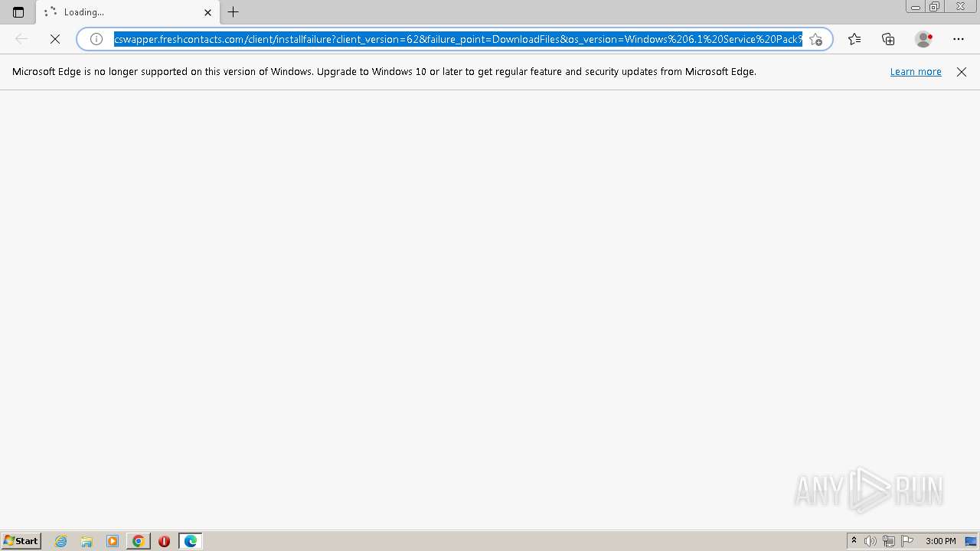Follow the Learn more link
Screen dimensions: 980x551
(916, 72)
